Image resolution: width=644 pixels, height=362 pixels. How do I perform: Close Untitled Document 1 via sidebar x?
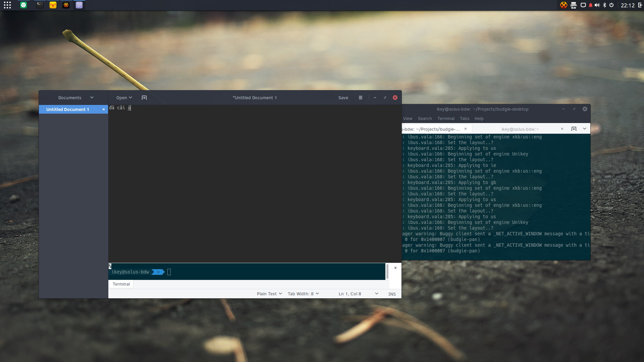(x=104, y=109)
